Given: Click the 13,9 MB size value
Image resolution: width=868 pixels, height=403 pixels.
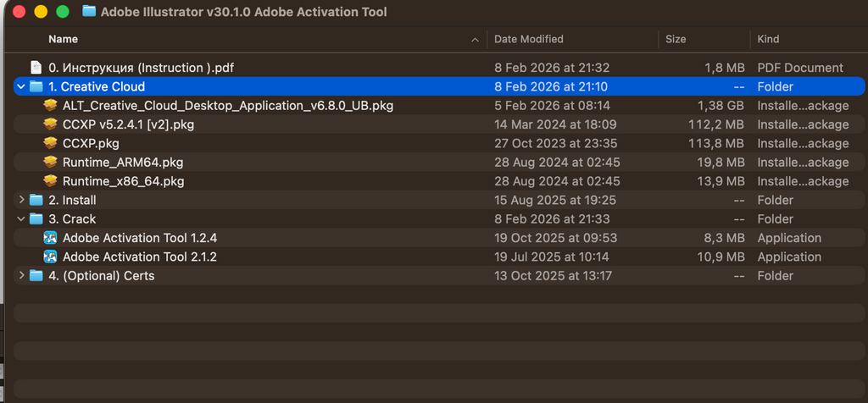Looking at the screenshot, I should (x=721, y=181).
